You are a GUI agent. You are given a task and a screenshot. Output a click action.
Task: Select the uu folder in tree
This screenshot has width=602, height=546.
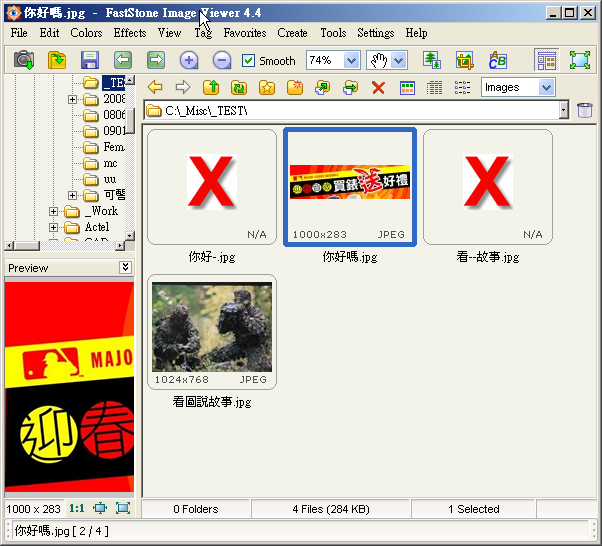(100, 179)
